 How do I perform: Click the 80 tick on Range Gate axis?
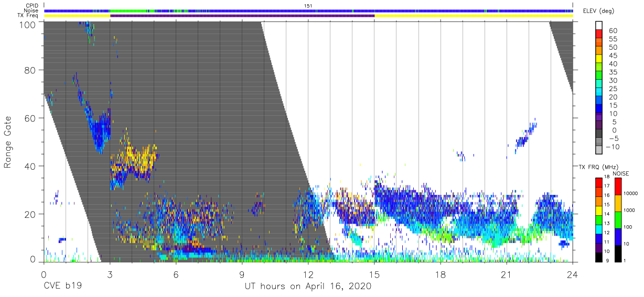[x=30, y=70]
